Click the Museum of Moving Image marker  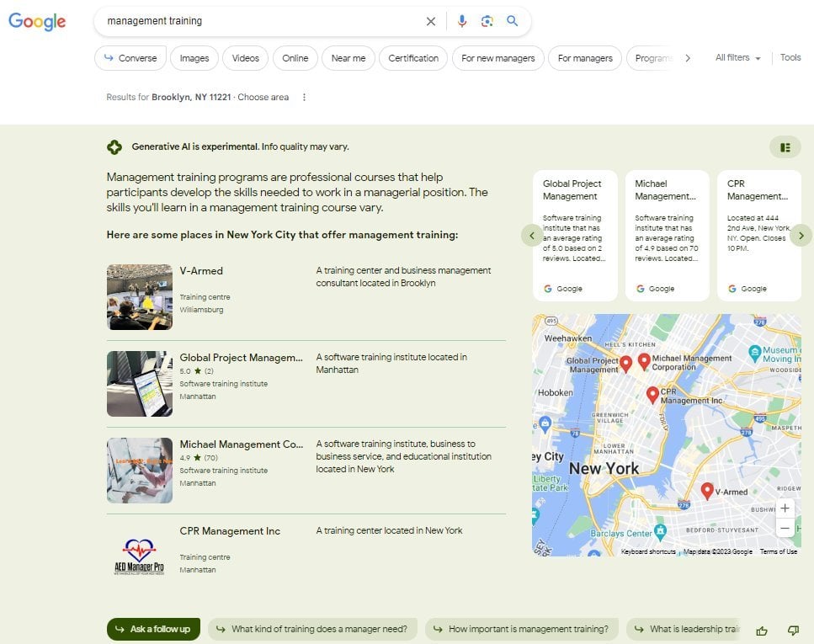tap(755, 352)
